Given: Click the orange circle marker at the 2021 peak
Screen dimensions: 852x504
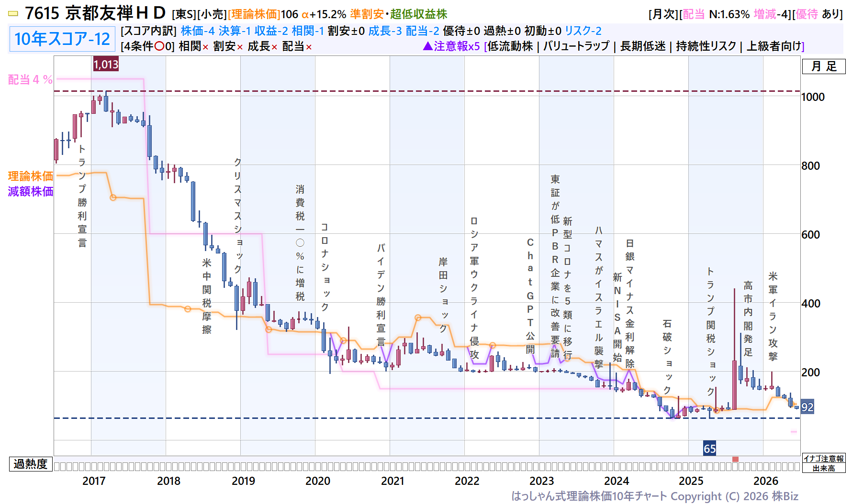Looking at the screenshot, I should click(x=418, y=318).
